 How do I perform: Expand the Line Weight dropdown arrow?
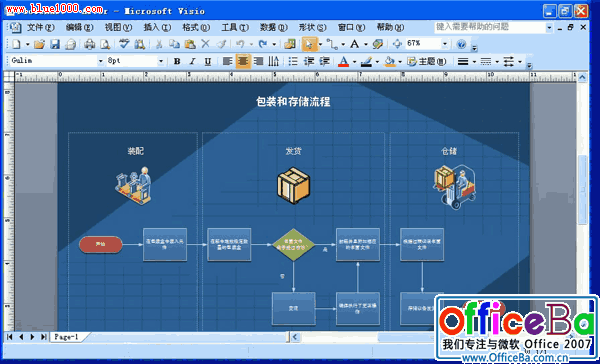pos(474,62)
